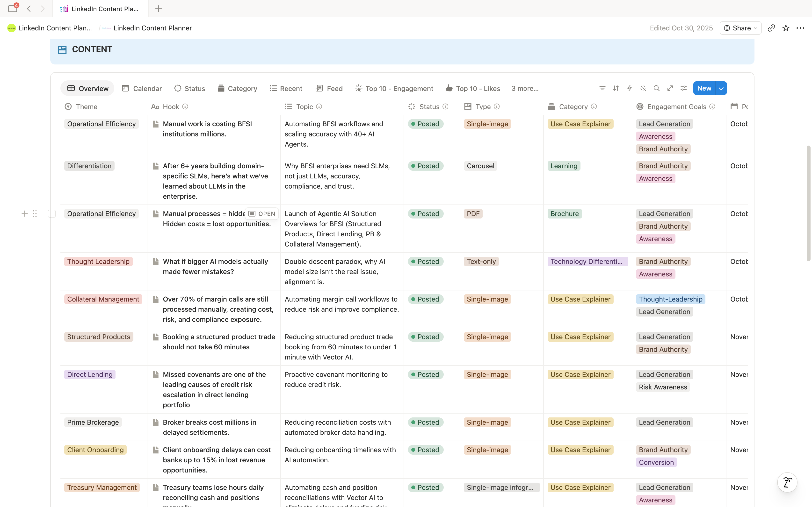Favorite this page with star icon
Image resolution: width=812 pixels, height=507 pixels.
click(x=785, y=28)
